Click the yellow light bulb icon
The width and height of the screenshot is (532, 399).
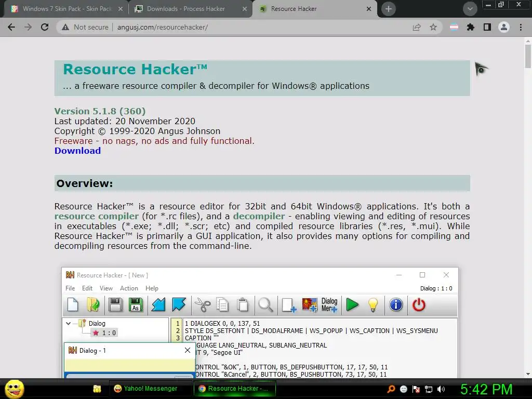[373, 304]
